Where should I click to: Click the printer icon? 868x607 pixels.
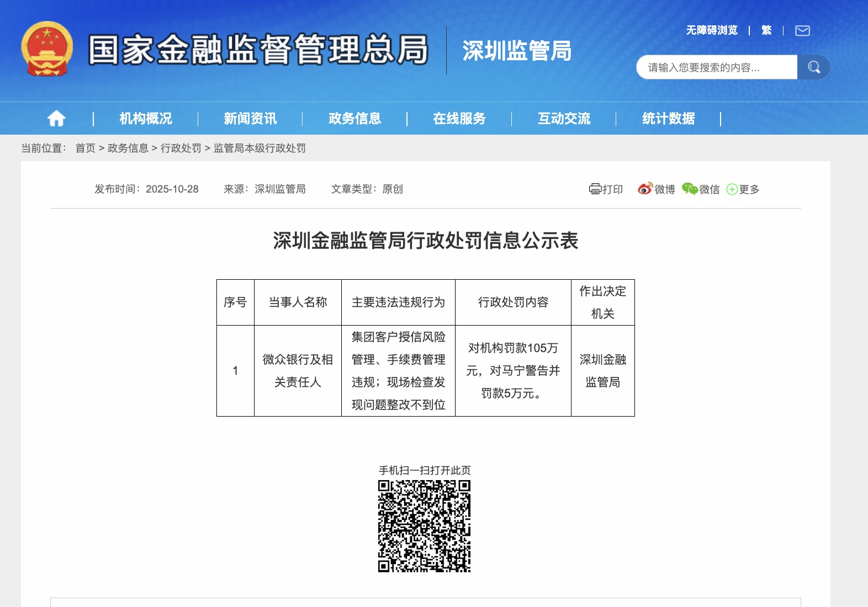click(595, 189)
